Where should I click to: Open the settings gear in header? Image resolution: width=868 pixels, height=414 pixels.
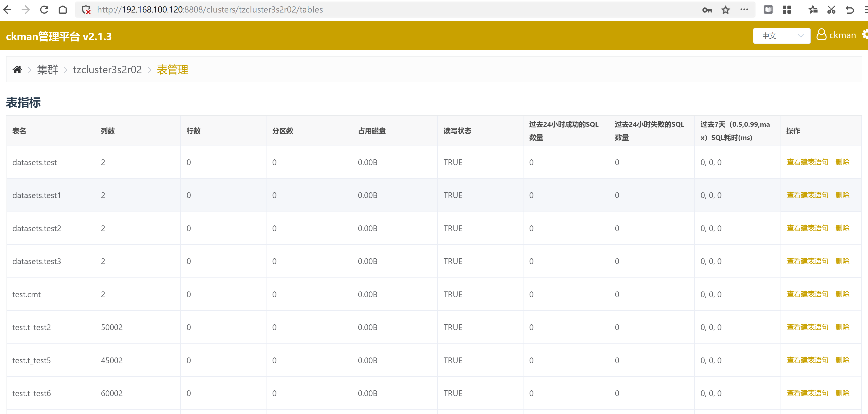[x=865, y=34]
